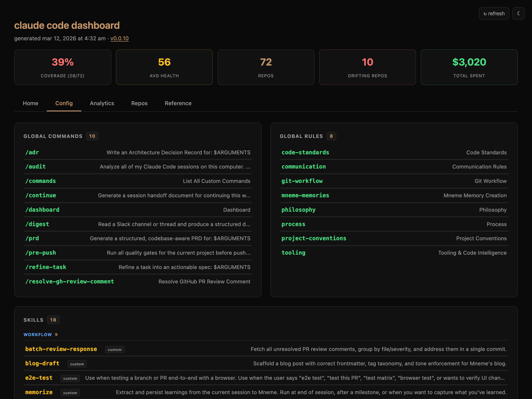Open the batch-review-response skill

(61, 349)
